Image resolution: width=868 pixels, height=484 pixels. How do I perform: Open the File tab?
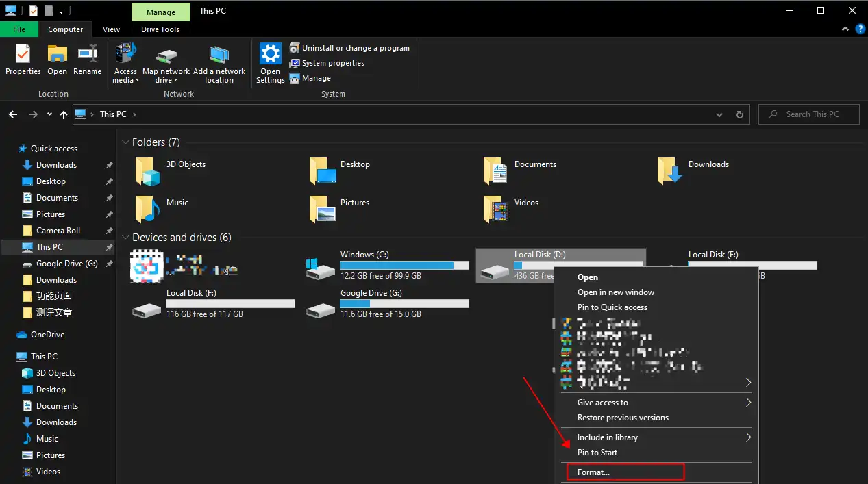19,29
